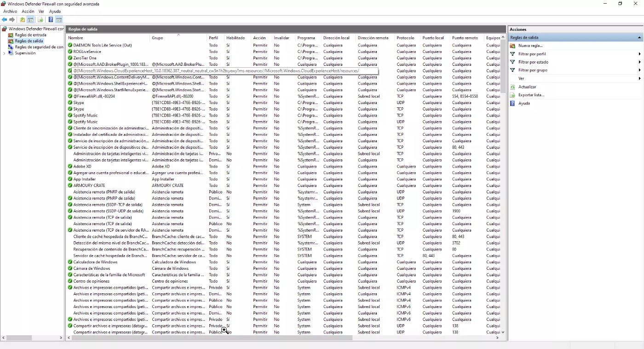644x349 pixels.
Task: Select the ROGLiveService rule
Action: [x=283, y=52]
